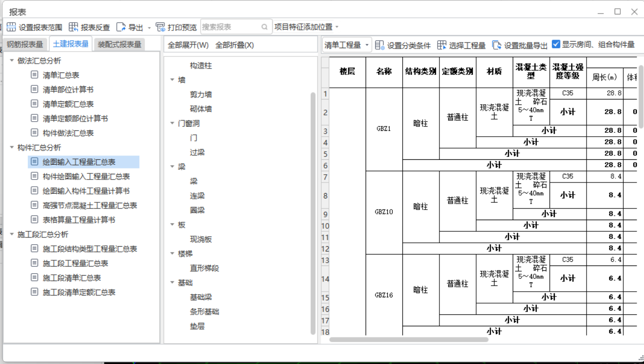
Task: Select 条形基础 in the component list
Action: pos(205,312)
